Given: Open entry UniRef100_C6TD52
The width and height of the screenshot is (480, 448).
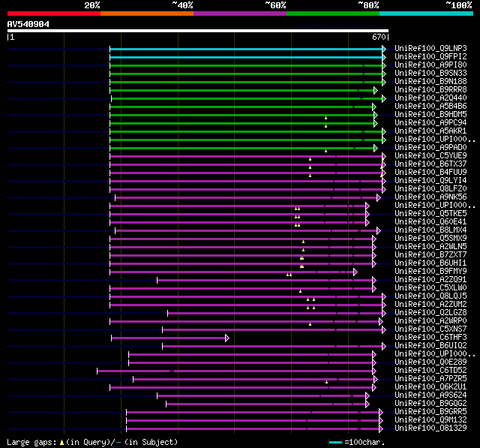Looking at the screenshot, I should (430, 371).
